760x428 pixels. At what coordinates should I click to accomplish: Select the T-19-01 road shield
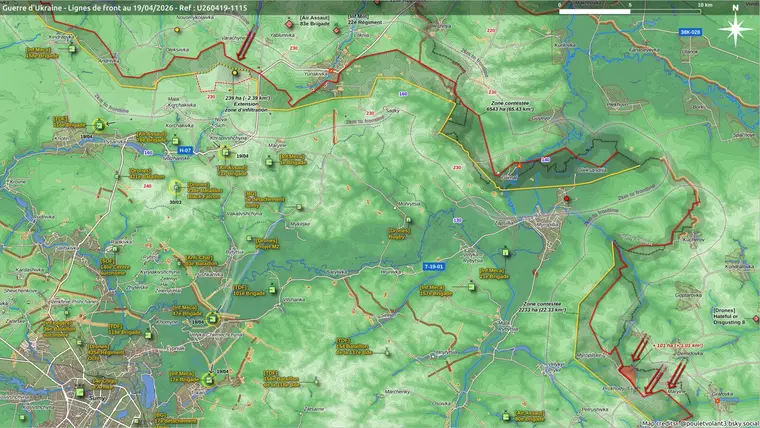(x=434, y=267)
